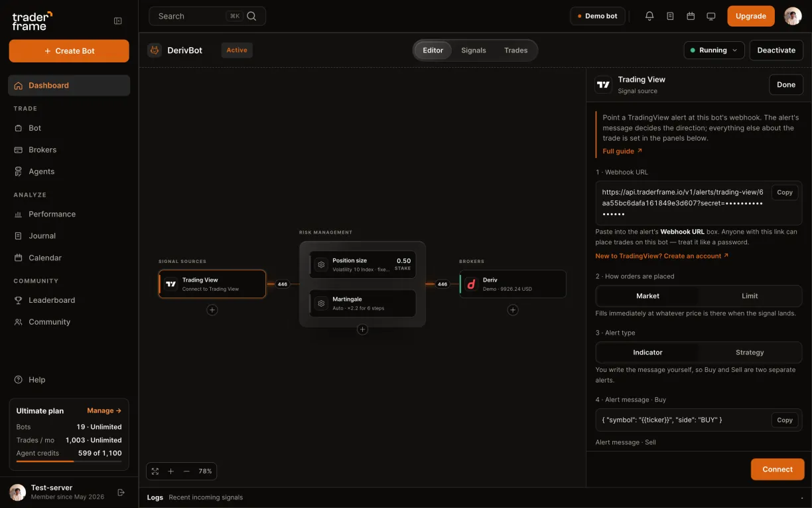Click the Martingale gear icon

coord(321,303)
